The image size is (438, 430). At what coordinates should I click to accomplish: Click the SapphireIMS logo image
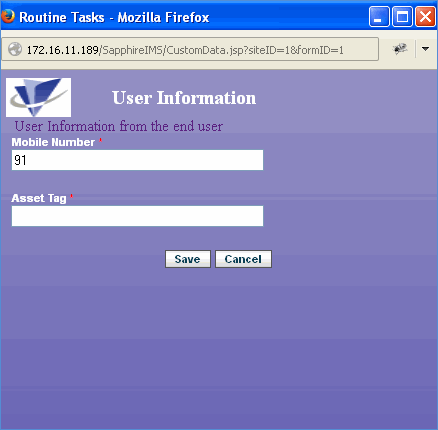[x=38, y=97]
